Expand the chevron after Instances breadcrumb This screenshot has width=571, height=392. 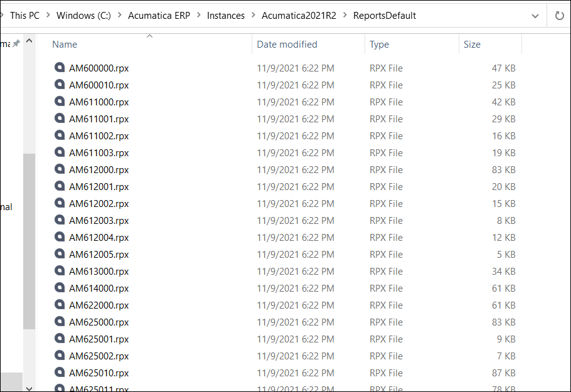click(253, 16)
